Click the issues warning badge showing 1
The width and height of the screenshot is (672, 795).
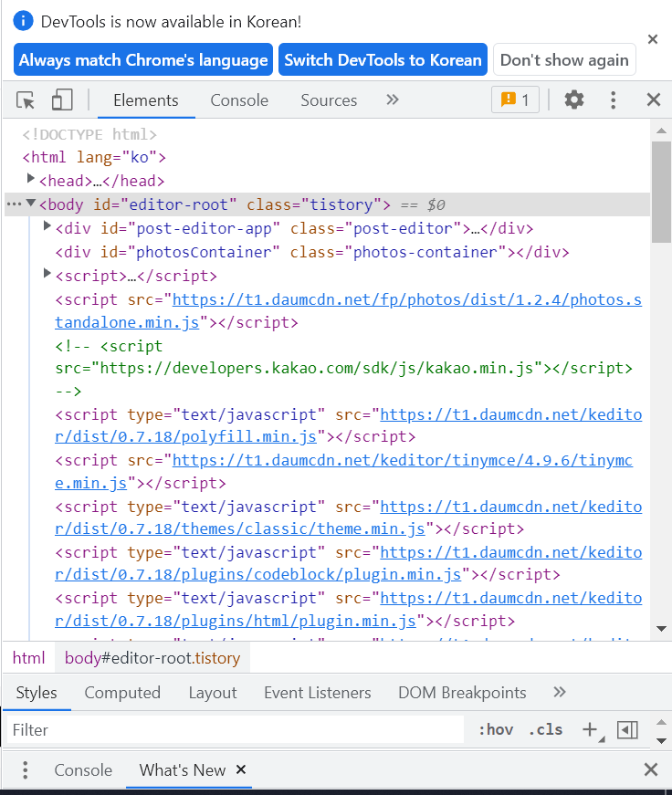pos(515,99)
